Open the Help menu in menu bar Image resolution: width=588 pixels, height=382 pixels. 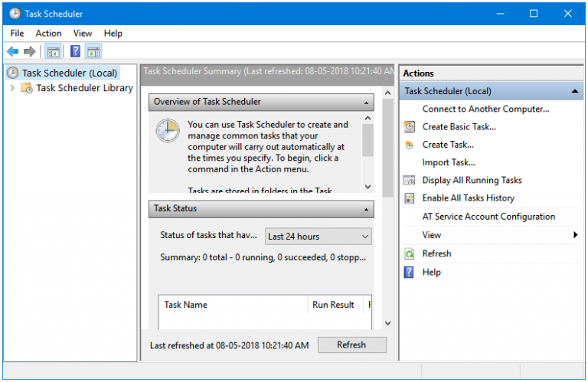coord(113,34)
